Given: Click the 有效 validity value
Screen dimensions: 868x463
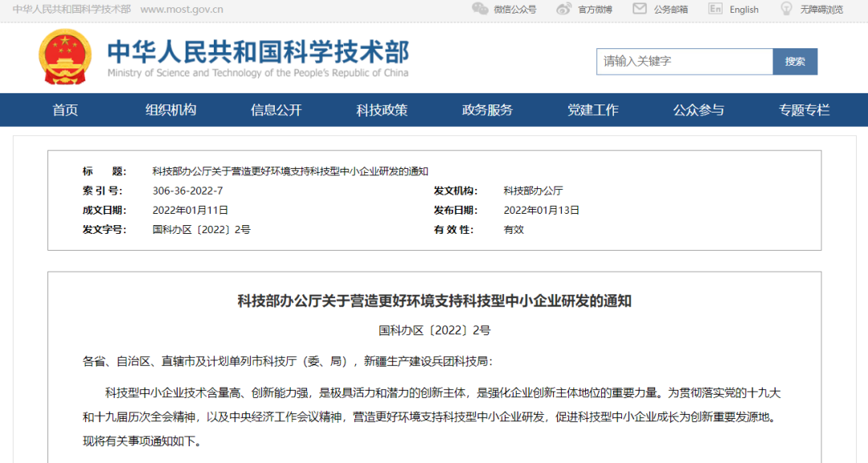Looking at the screenshot, I should (514, 230).
